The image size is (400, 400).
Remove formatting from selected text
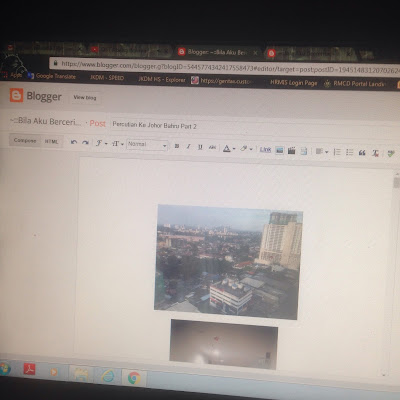click(x=375, y=153)
